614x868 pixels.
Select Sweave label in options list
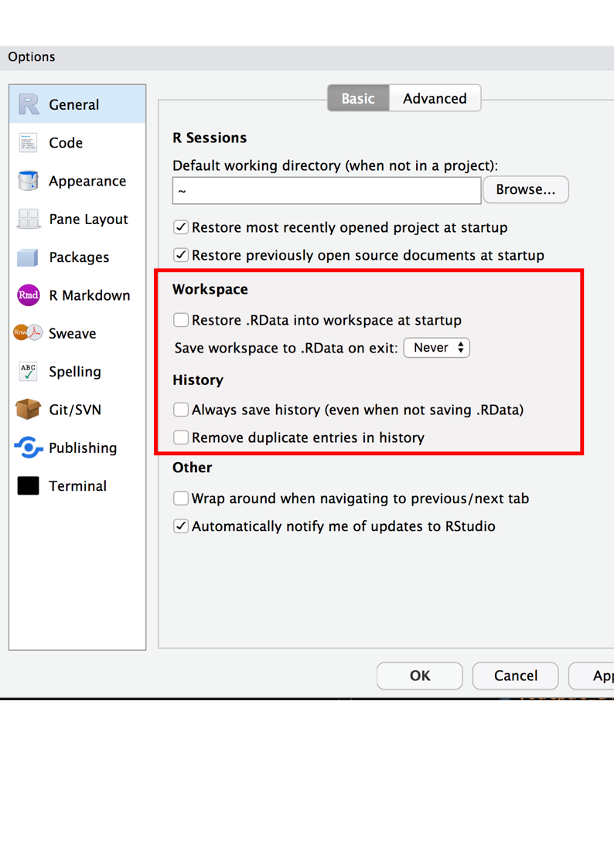[x=72, y=333]
